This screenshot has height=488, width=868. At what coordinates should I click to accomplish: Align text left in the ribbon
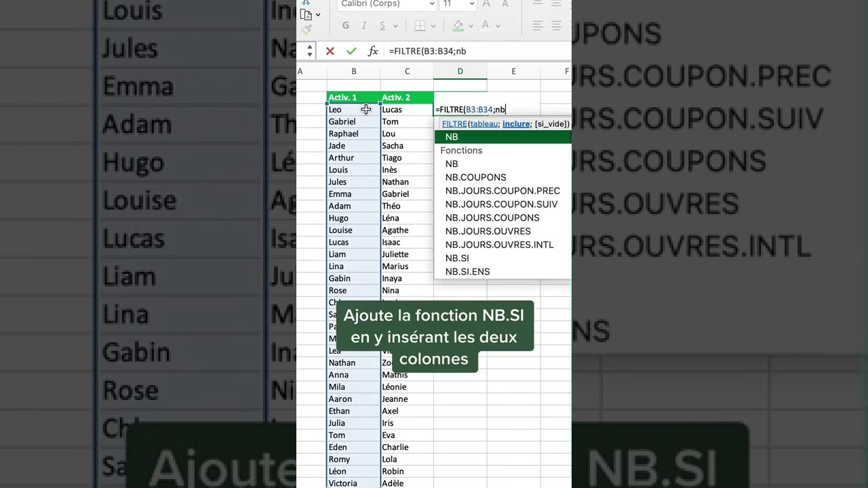538,26
